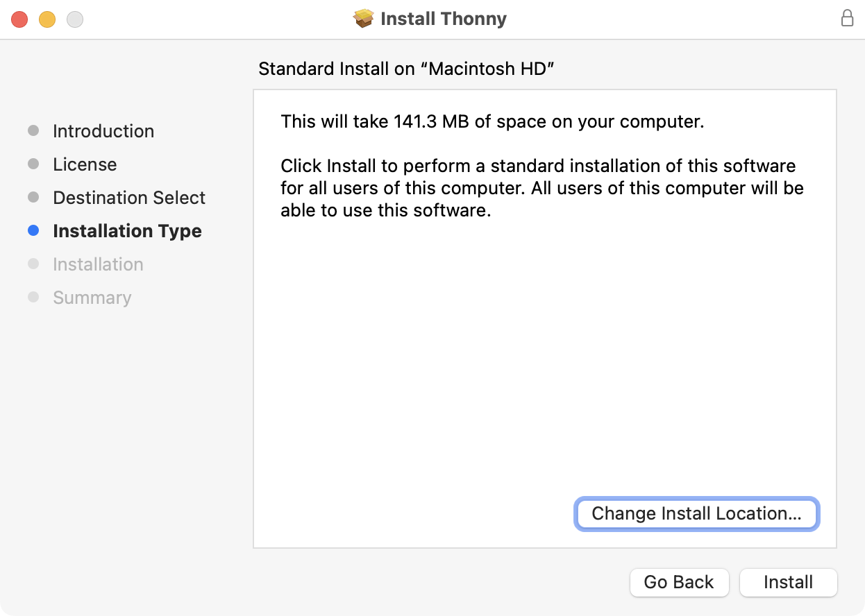This screenshot has width=865, height=616.
Task: Click the package box icon in title bar
Action: tap(364, 19)
